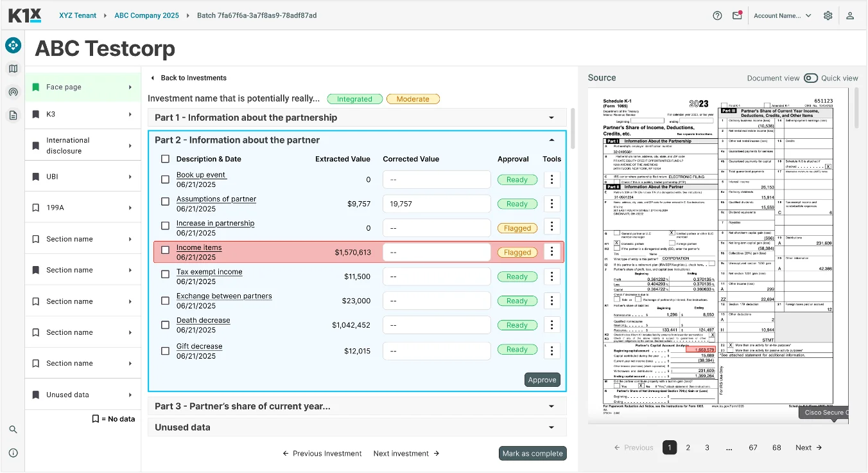The height and width of the screenshot is (473, 868).
Task: Open the Account Name dropdown
Action: point(782,15)
